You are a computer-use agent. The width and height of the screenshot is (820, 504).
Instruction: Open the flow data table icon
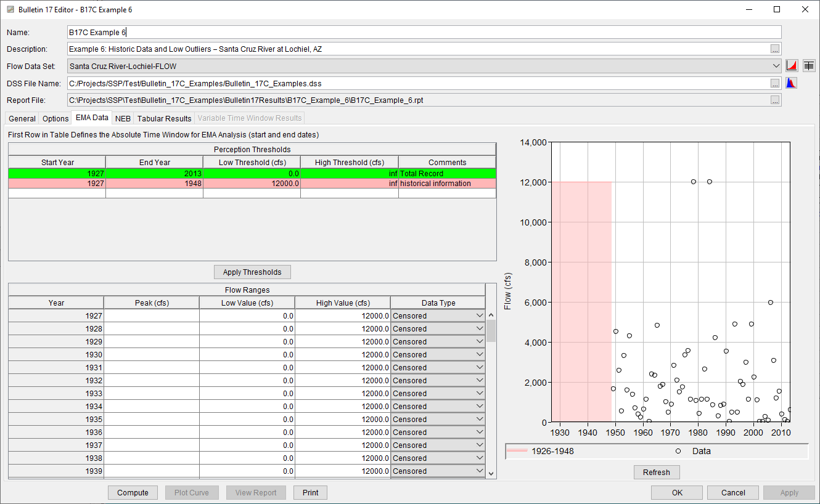tap(808, 66)
